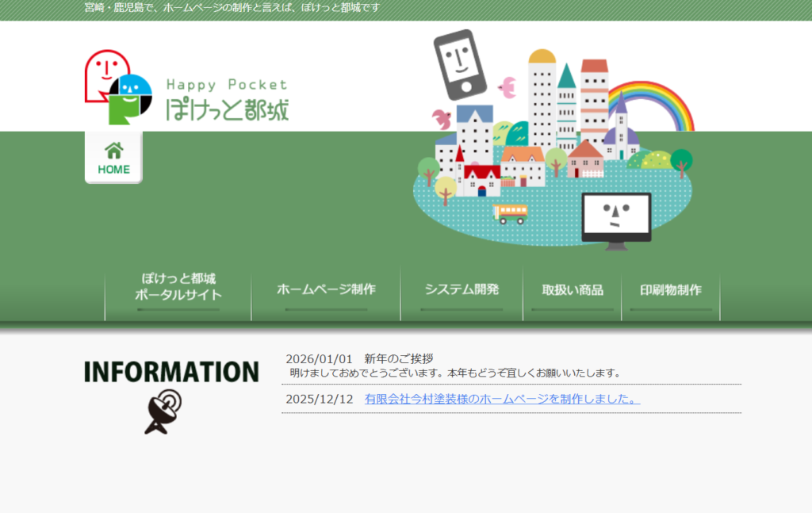
Task: Click the header tagline text at top
Action: [232, 8]
